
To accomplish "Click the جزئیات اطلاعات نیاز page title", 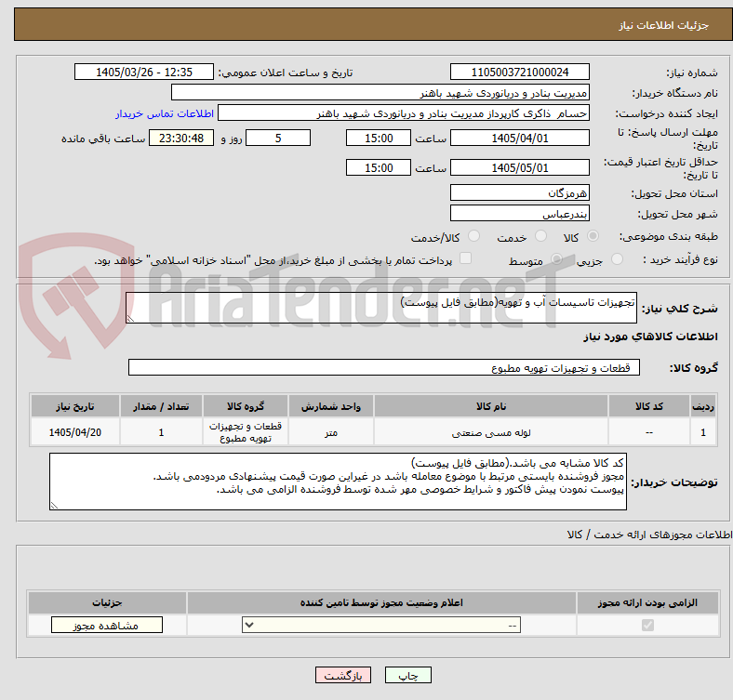I will [x=664, y=25].
